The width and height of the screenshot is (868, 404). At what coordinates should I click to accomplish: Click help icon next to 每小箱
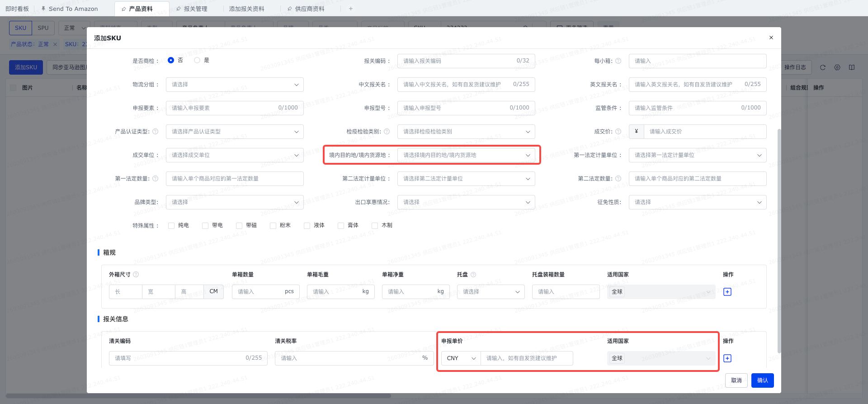618,61
